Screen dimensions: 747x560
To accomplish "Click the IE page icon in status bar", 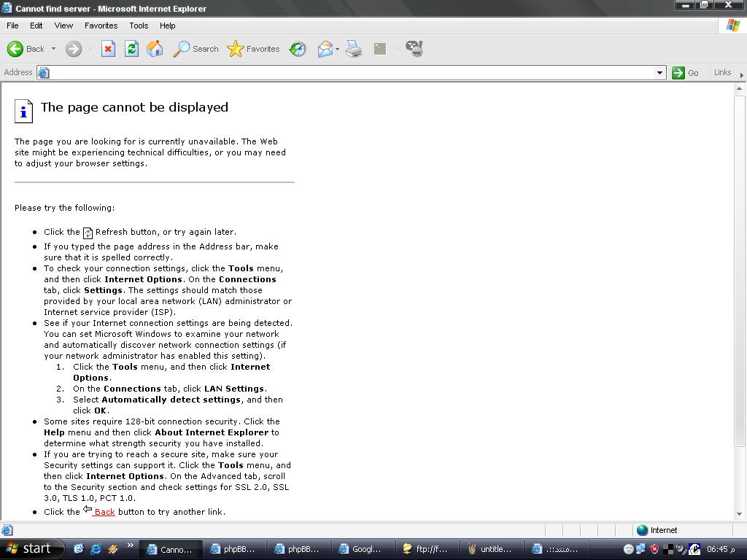I will [x=7, y=530].
